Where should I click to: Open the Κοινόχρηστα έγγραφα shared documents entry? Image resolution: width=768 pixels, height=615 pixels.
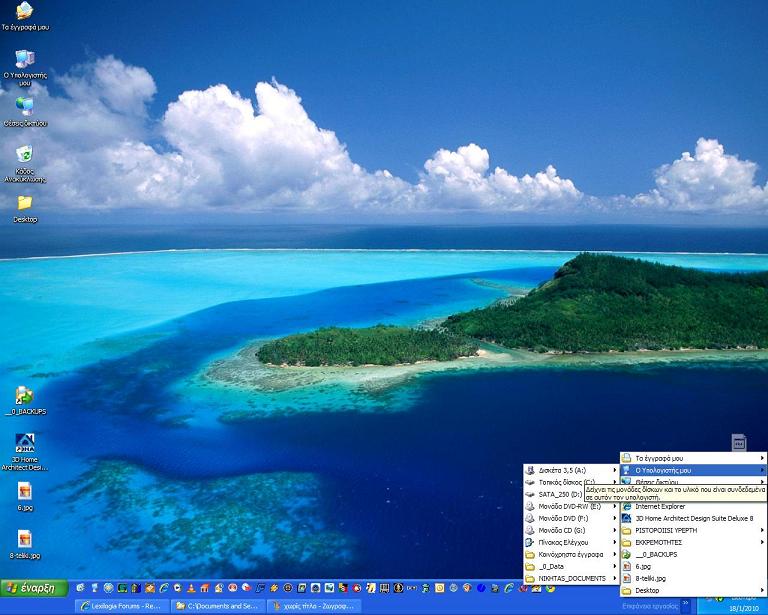tap(571, 554)
